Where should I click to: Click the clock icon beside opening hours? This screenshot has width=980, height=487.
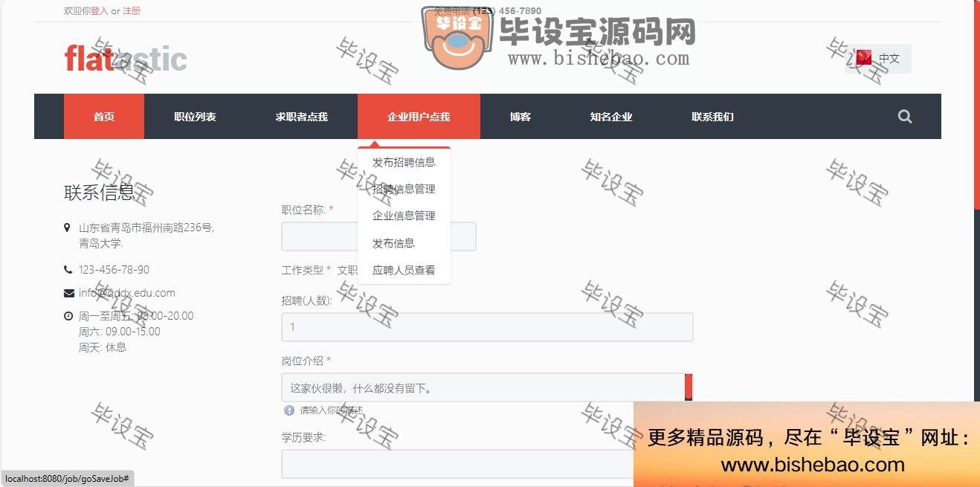tap(68, 316)
